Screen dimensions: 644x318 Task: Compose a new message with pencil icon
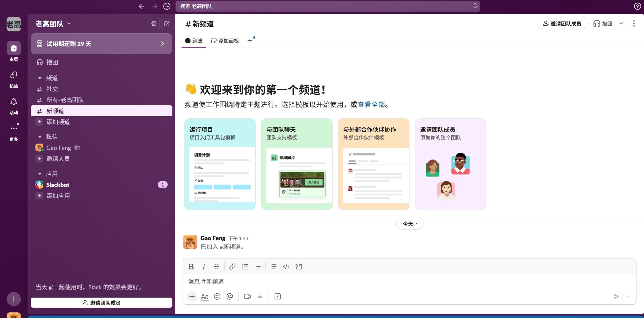coord(167,24)
